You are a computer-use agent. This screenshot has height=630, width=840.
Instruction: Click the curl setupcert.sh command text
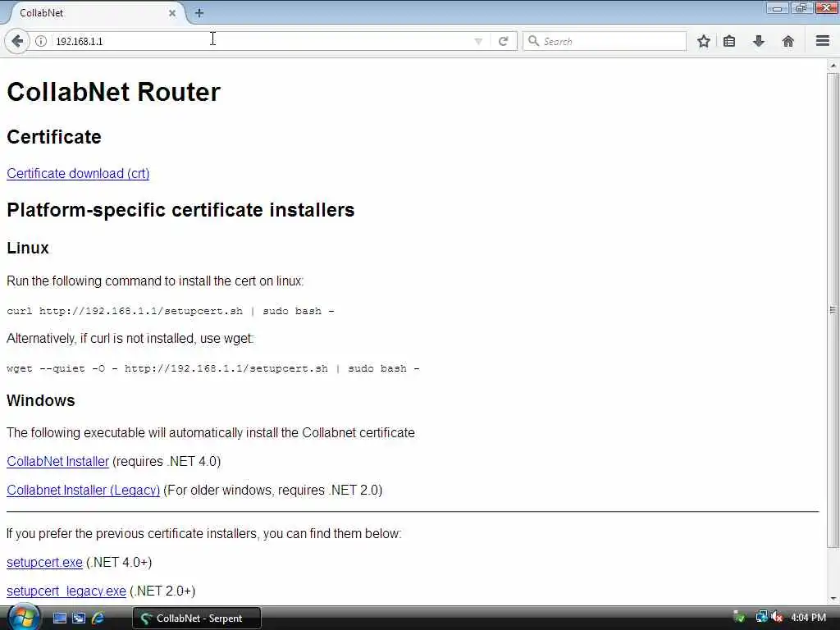click(171, 311)
